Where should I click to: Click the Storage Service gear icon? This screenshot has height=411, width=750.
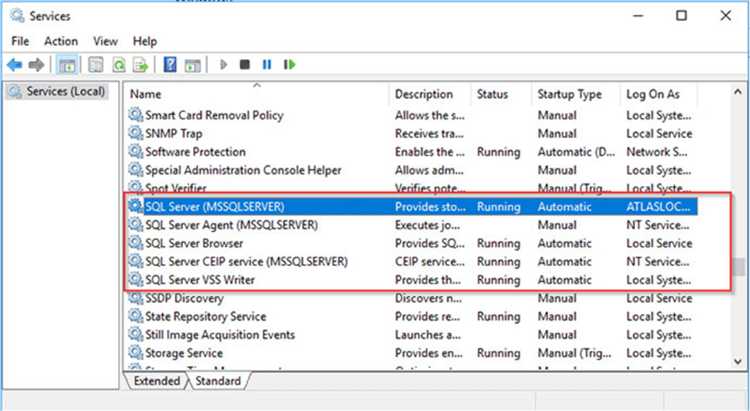(x=136, y=353)
